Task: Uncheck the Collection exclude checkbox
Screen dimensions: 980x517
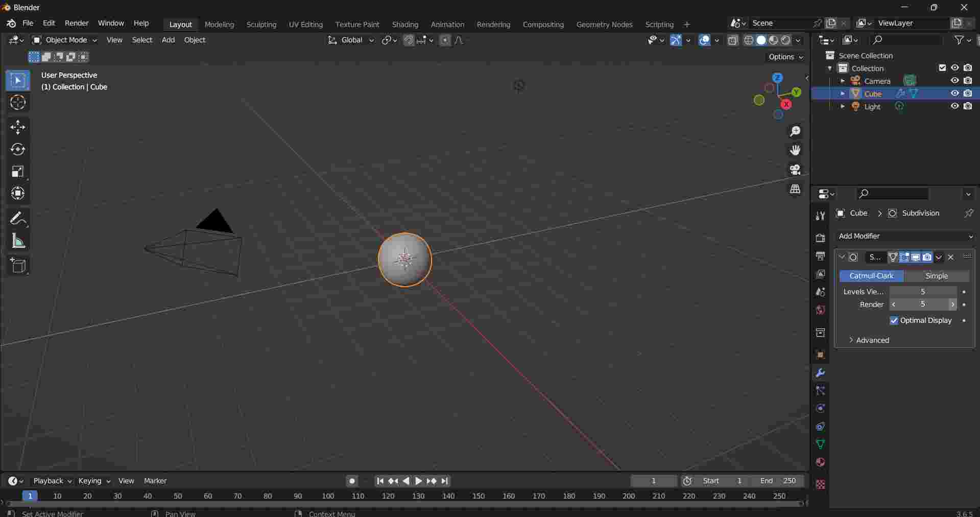Action: 942,68
